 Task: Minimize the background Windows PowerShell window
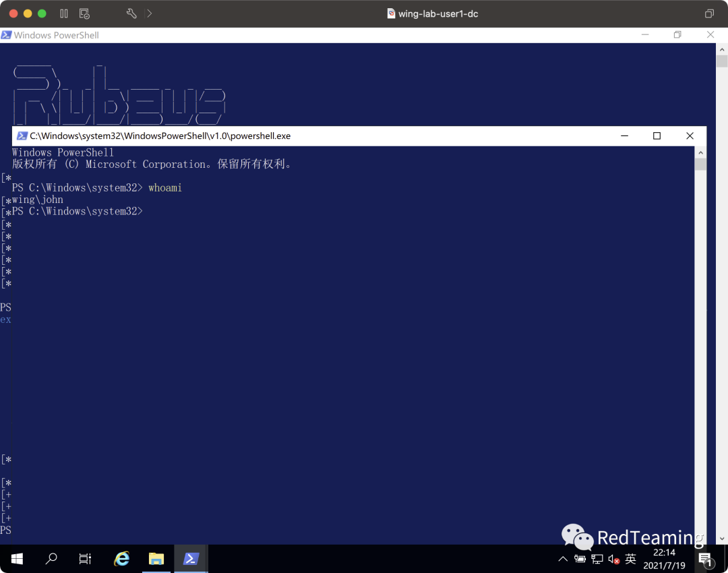645,35
